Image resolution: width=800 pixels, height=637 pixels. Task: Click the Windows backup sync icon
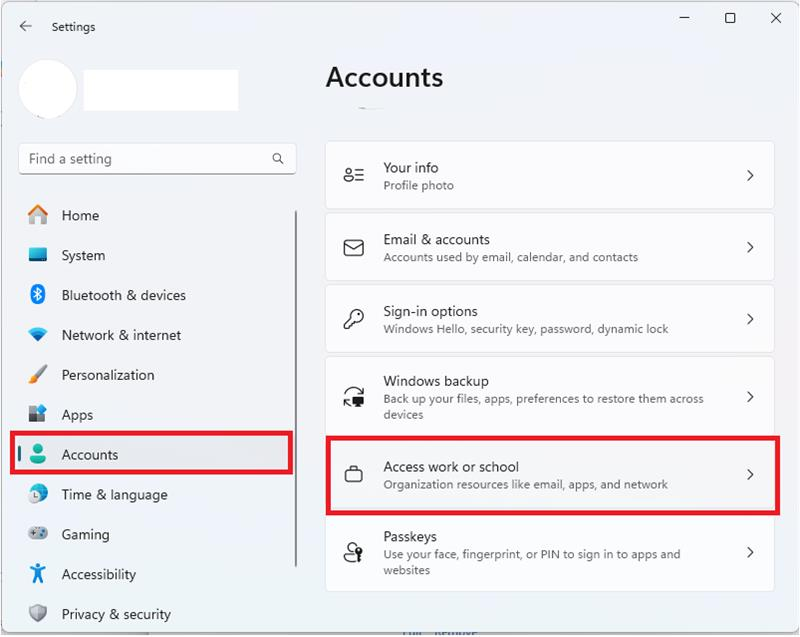(x=354, y=396)
